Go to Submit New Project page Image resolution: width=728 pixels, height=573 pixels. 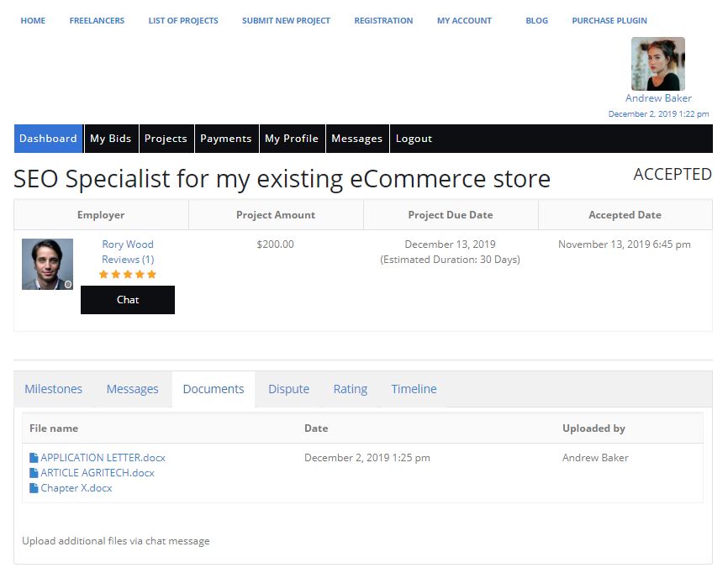(286, 20)
